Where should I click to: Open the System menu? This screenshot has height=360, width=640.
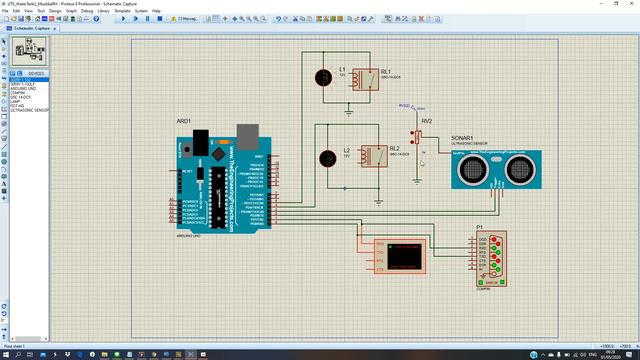pos(141,11)
